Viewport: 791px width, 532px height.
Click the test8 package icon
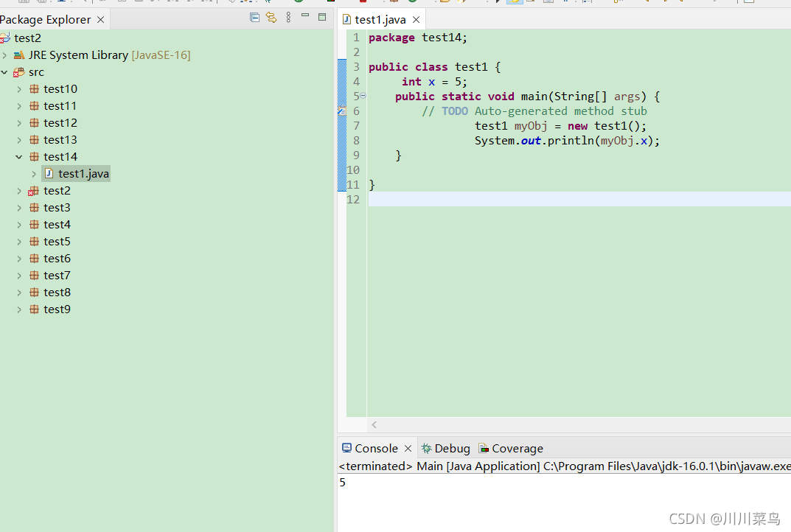34,293
